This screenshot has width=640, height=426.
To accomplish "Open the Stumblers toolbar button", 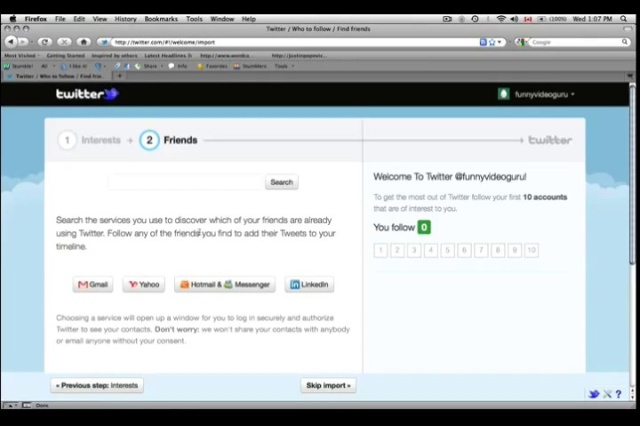I will point(250,66).
